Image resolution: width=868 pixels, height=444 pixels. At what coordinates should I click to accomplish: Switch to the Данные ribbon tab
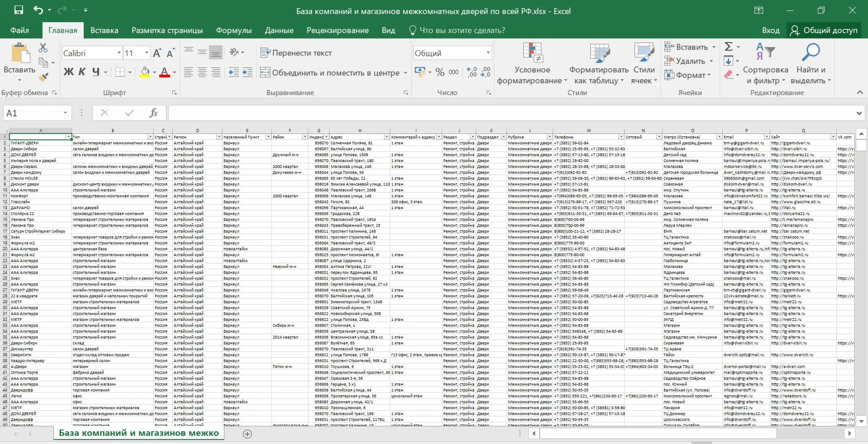coord(279,30)
